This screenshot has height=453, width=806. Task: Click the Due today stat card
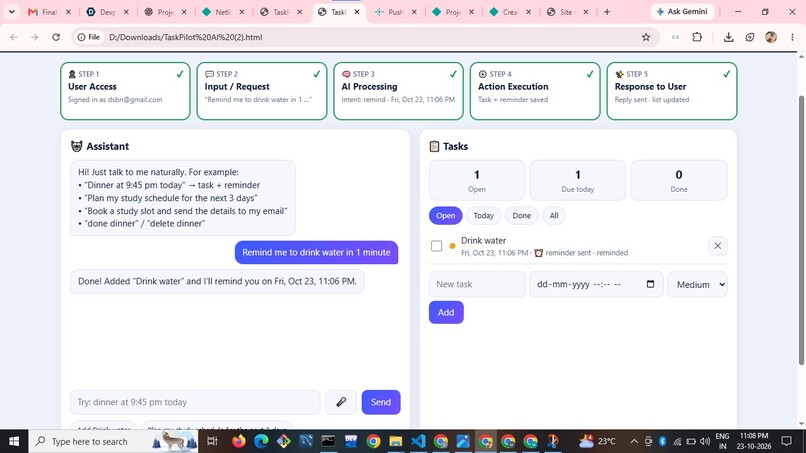tap(578, 180)
